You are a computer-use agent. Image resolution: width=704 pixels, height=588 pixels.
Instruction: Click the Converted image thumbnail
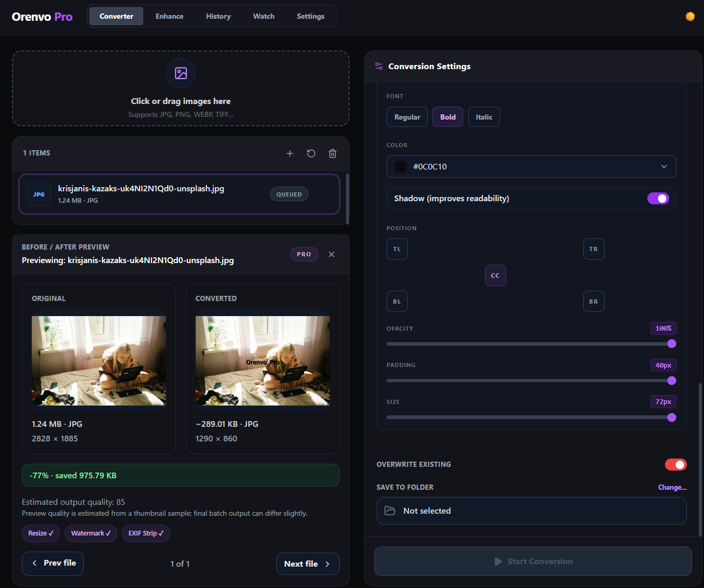click(263, 361)
